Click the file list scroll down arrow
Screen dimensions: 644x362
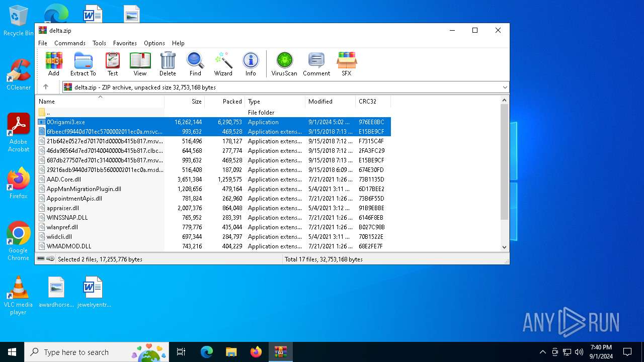point(505,247)
